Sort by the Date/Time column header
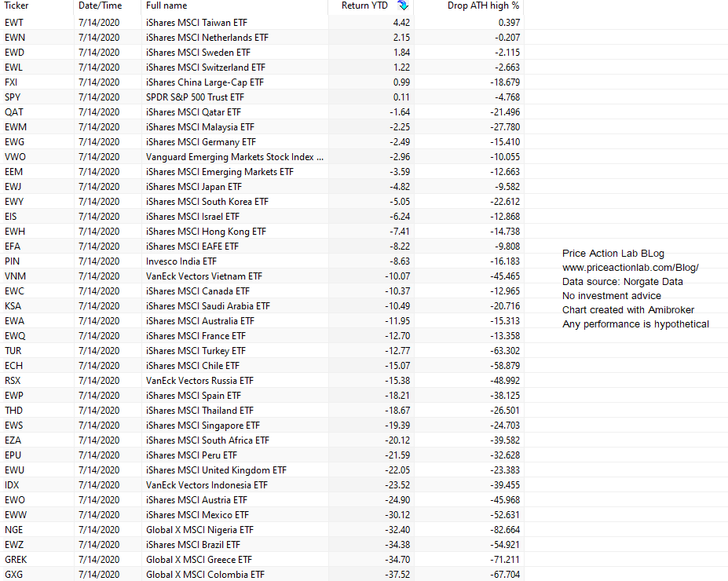 (101, 5)
